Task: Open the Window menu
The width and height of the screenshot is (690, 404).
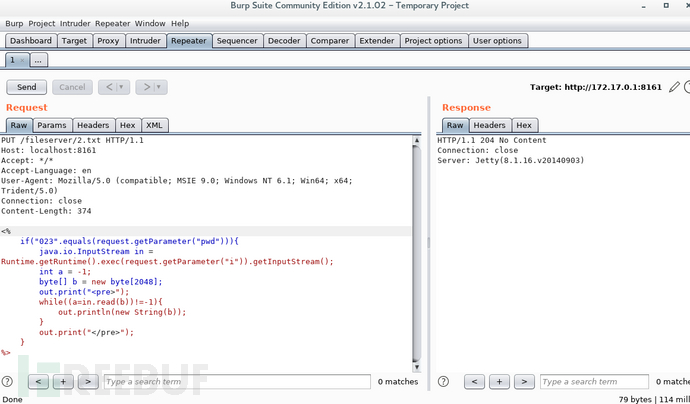Action: tap(150, 24)
